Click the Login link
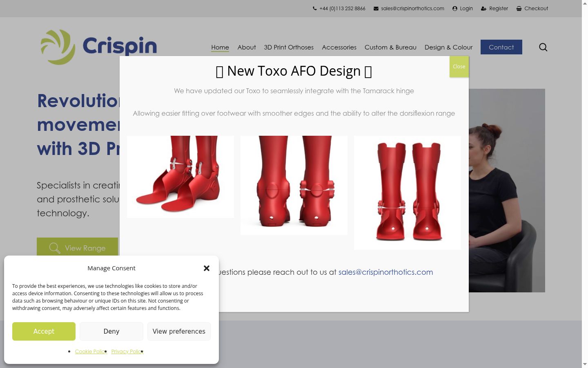This screenshot has width=588, height=368. click(x=466, y=9)
